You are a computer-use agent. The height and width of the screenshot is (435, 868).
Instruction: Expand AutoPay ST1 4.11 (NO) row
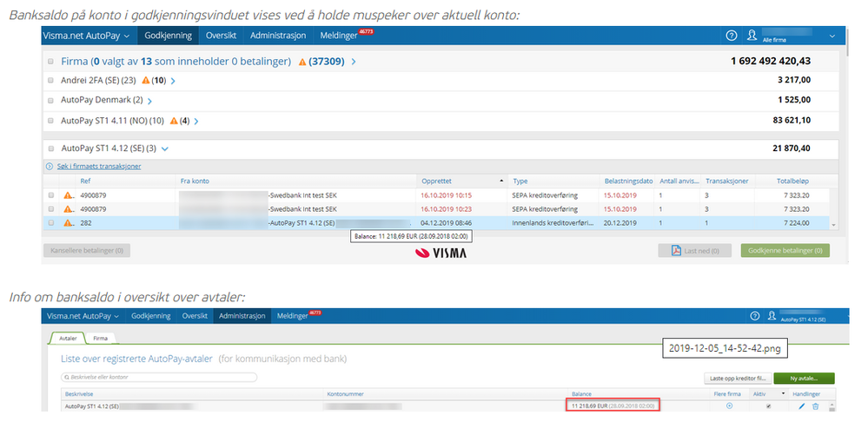196,122
